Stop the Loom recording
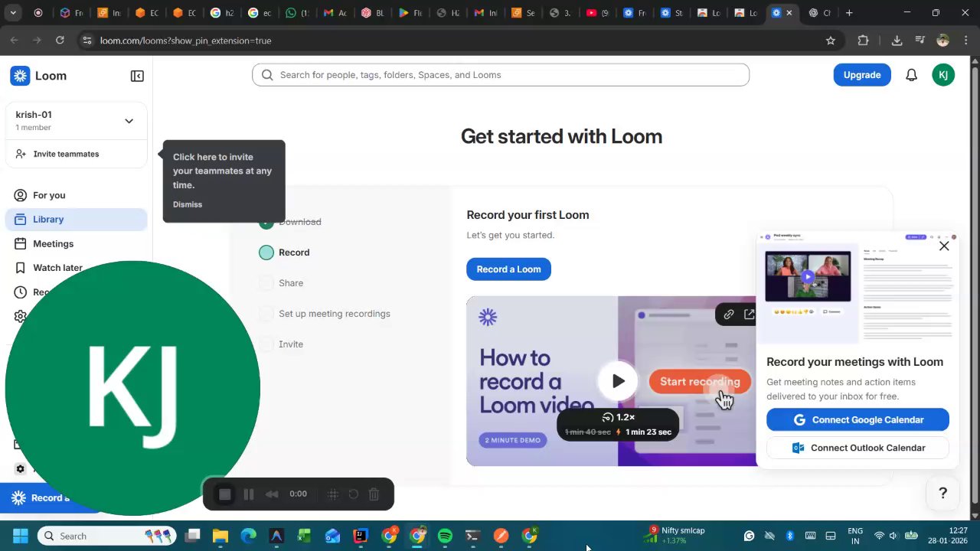Viewport: 980px width, 551px height. tap(225, 494)
